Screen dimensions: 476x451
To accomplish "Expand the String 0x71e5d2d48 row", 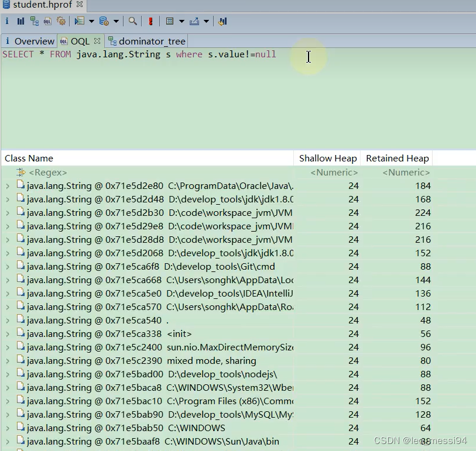I will [8, 199].
